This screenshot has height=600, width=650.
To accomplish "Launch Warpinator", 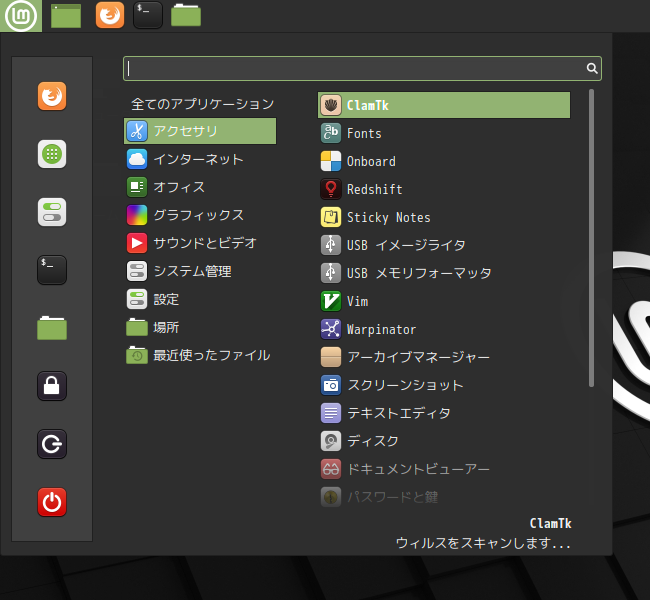I will pyautogui.click(x=444, y=329).
